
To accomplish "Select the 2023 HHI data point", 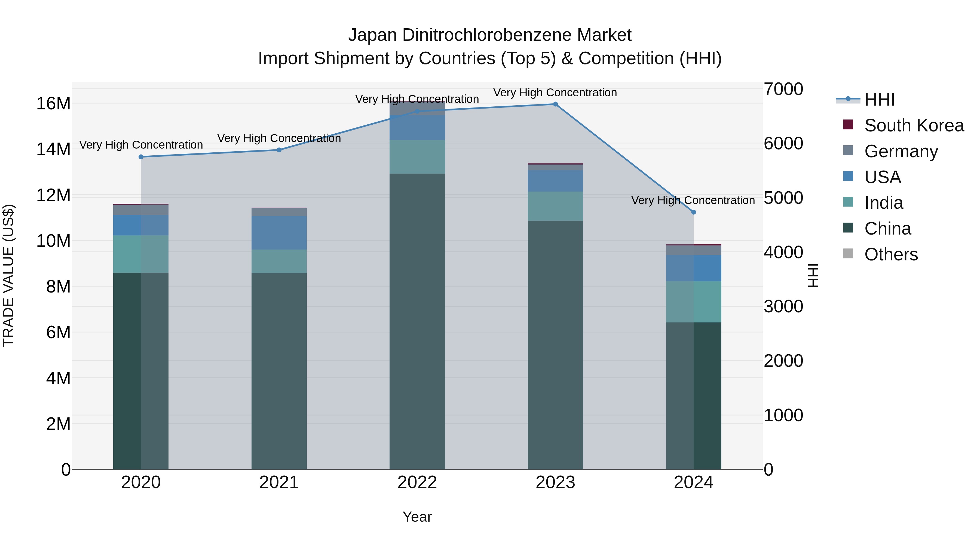I will tap(555, 104).
